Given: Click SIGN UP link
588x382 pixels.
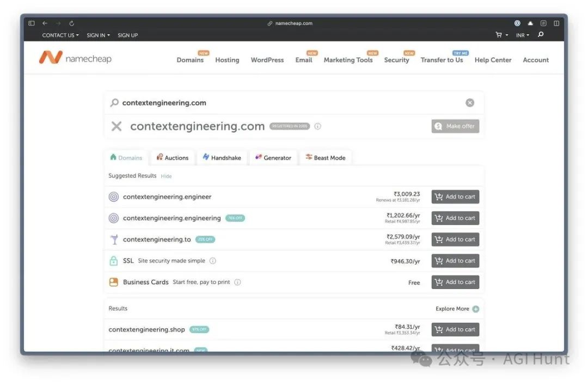Looking at the screenshot, I should (x=127, y=35).
